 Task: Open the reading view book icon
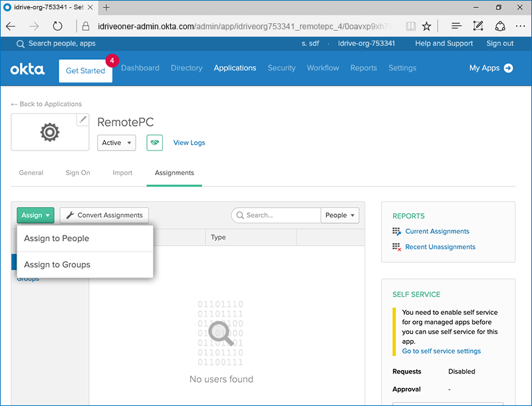click(x=410, y=26)
